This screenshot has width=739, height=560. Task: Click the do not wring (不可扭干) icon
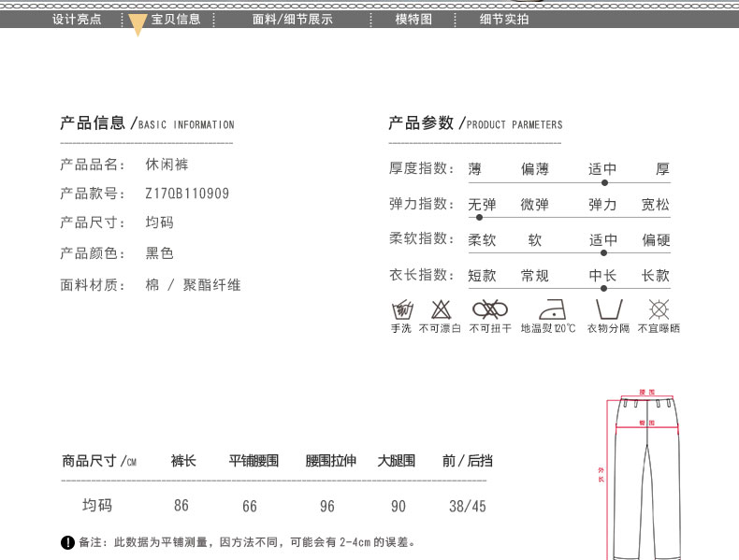coord(489,309)
